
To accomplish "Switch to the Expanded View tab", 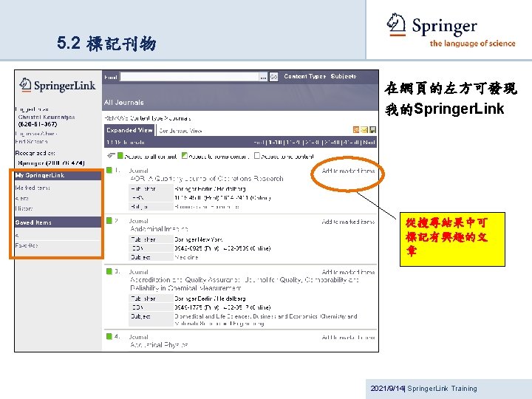I will tap(129, 130).
